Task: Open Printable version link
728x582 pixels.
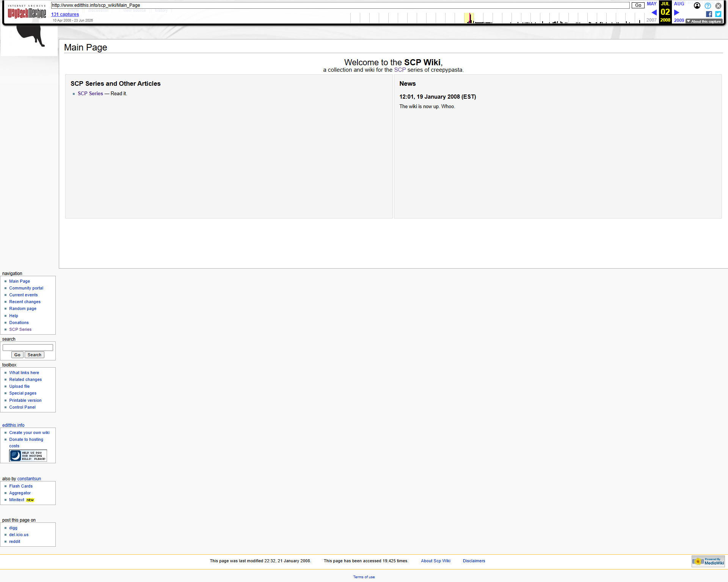Action: [x=25, y=401]
